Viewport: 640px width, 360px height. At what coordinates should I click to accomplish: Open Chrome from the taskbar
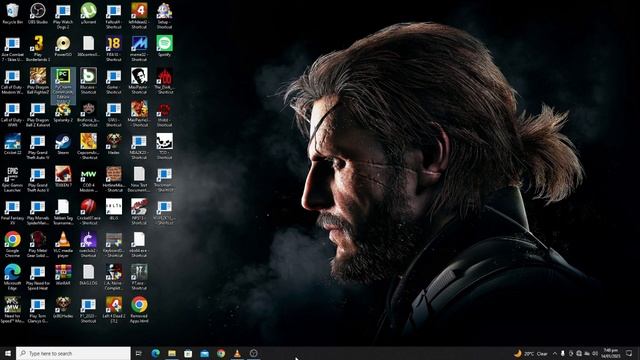click(221, 353)
